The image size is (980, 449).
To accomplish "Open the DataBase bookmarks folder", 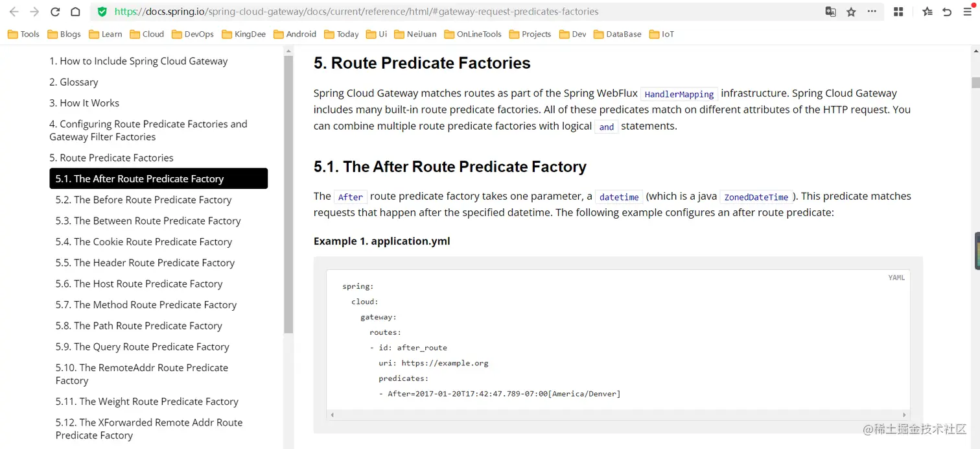I will (617, 34).
